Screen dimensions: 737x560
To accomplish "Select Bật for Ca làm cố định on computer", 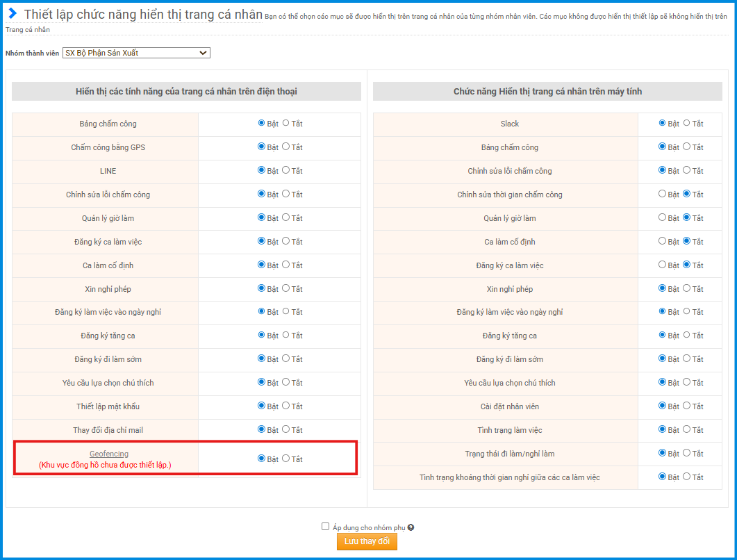I will pos(662,241).
